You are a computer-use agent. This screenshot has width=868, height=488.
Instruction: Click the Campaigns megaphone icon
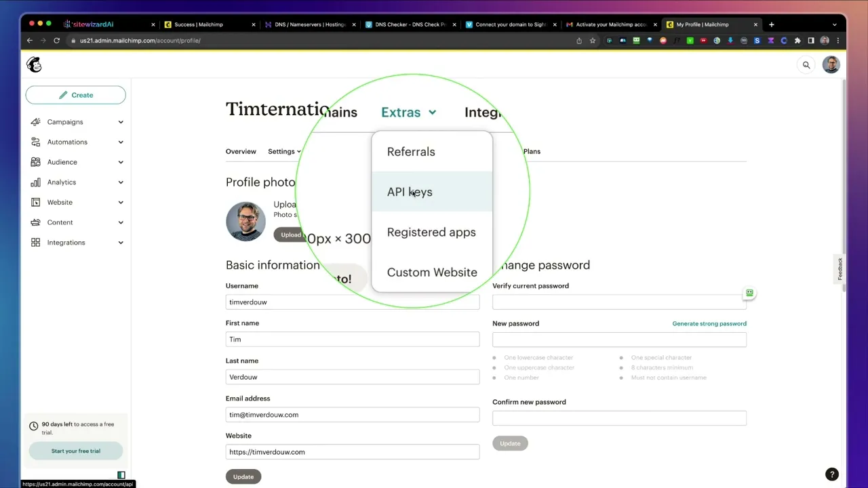35,122
